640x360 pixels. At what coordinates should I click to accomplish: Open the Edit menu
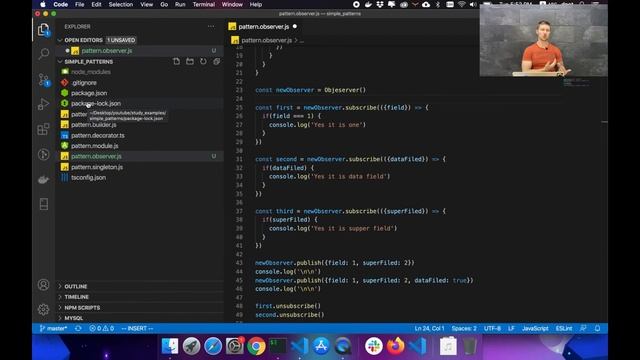pyautogui.click(x=96, y=4)
